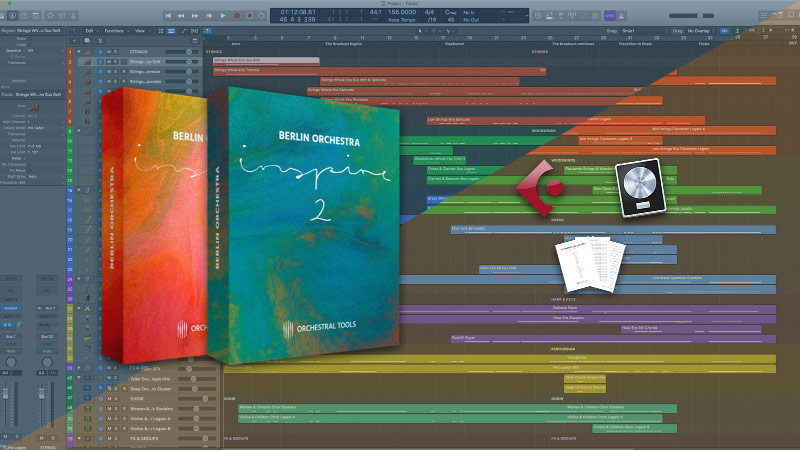The image size is (800, 450).
Task: Expand the track 33 FX stack triangle
Action: point(79,367)
